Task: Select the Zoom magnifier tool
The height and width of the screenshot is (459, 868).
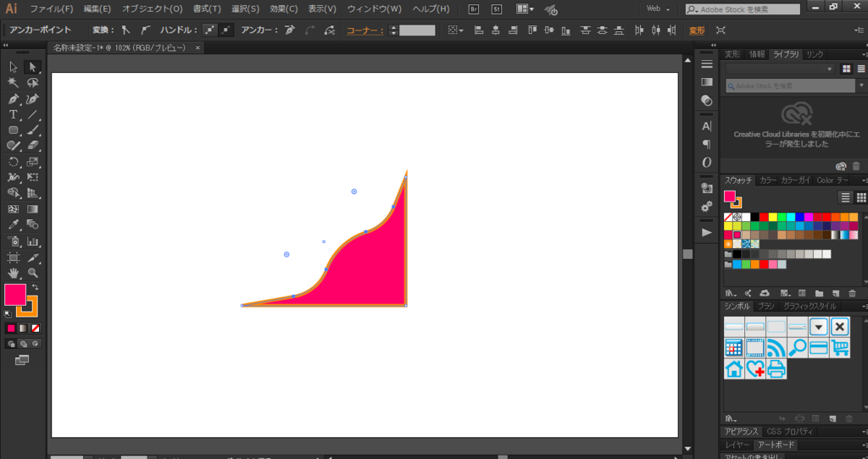Action: (33, 274)
